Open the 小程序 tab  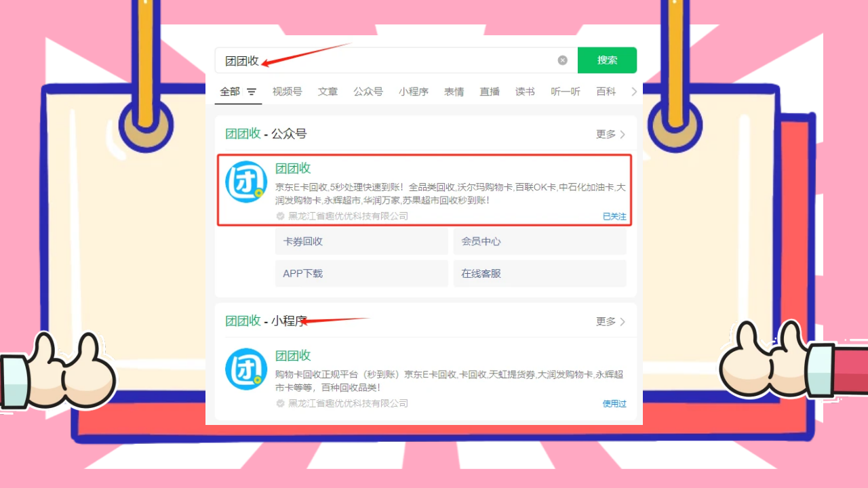(414, 91)
